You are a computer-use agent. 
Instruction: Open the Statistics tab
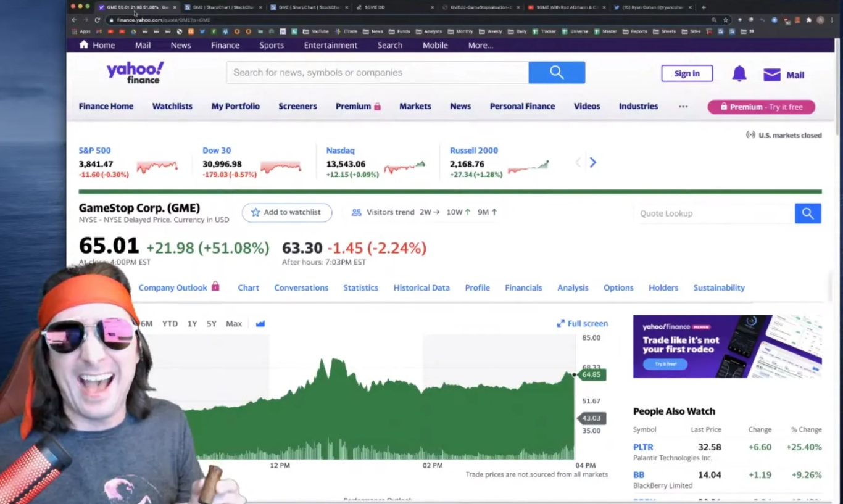click(360, 287)
